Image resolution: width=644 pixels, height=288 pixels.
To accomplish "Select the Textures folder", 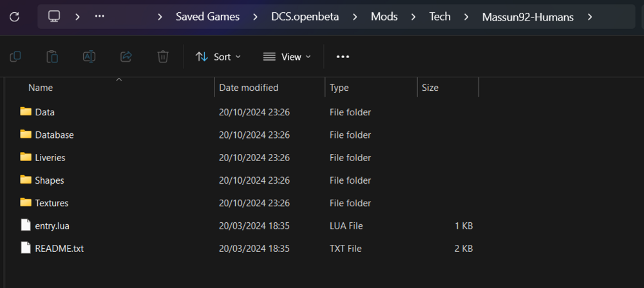I will pos(52,203).
